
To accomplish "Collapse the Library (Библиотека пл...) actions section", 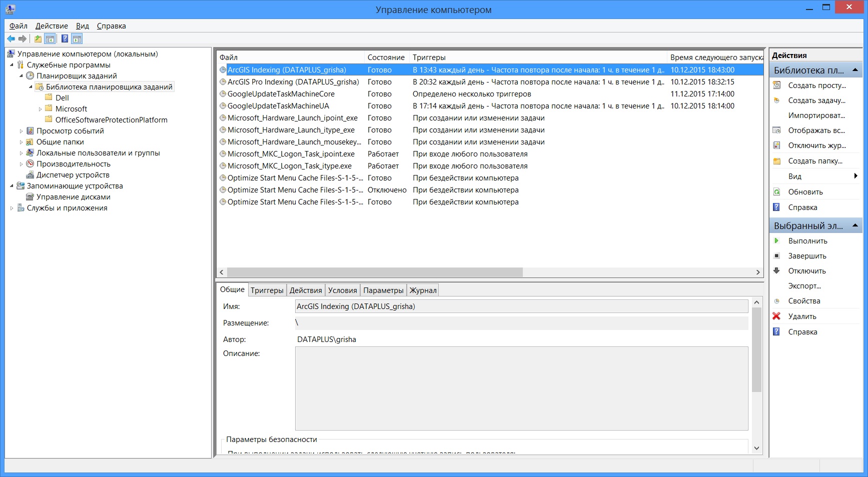I will tap(855, 70).
